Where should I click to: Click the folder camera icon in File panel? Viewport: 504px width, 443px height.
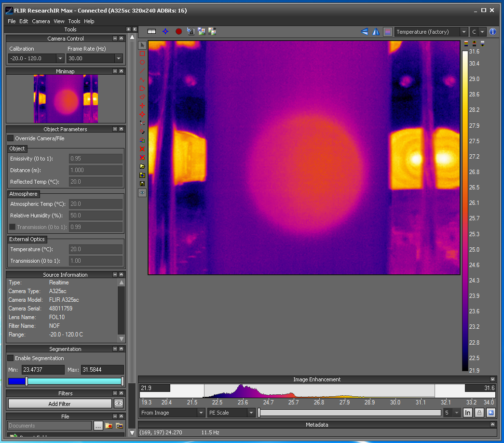(x=119, y=426)
